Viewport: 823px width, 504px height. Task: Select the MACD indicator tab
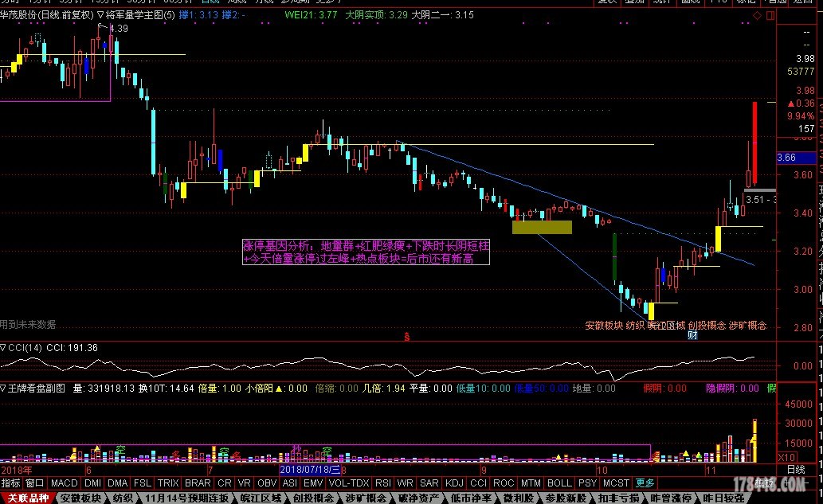click(x=64, y=483)
